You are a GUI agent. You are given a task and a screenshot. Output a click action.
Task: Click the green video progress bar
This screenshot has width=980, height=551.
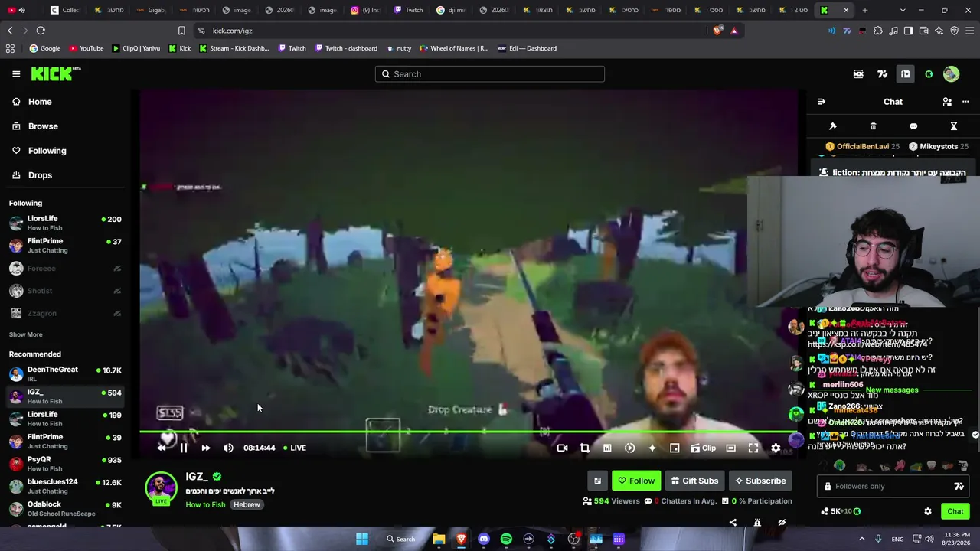click(469, 432)
